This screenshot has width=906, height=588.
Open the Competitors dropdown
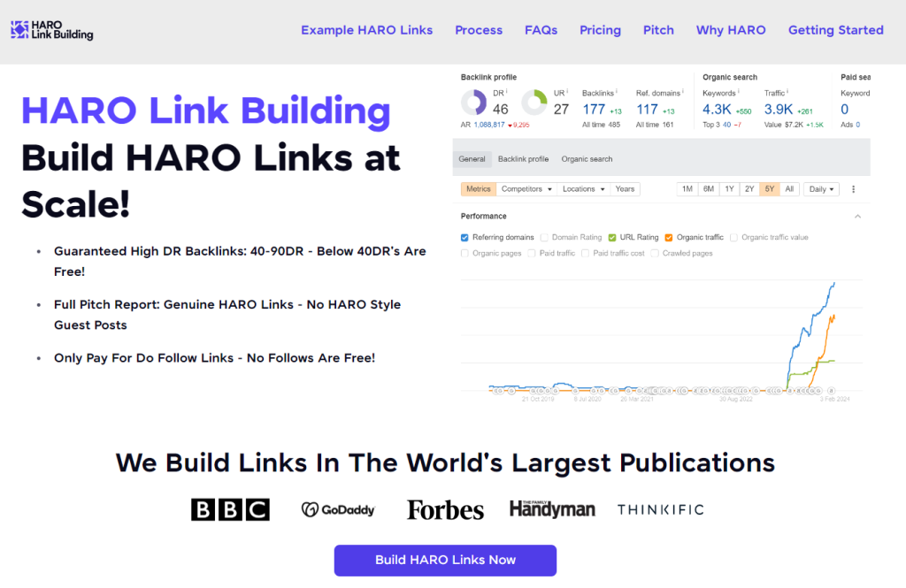coord(526,189)
